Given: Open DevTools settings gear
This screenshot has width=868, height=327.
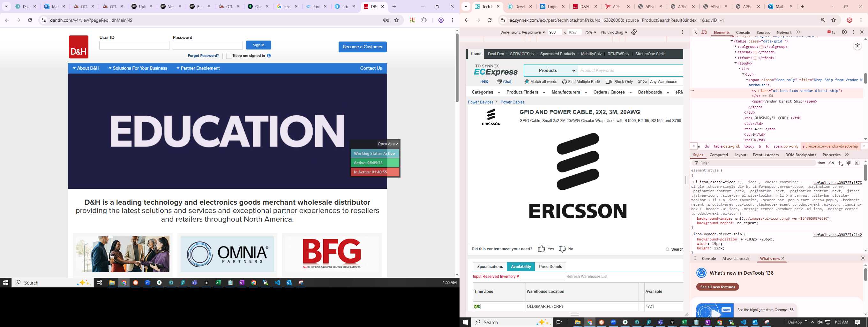Looking at the screenshot, I should point(844,32).
